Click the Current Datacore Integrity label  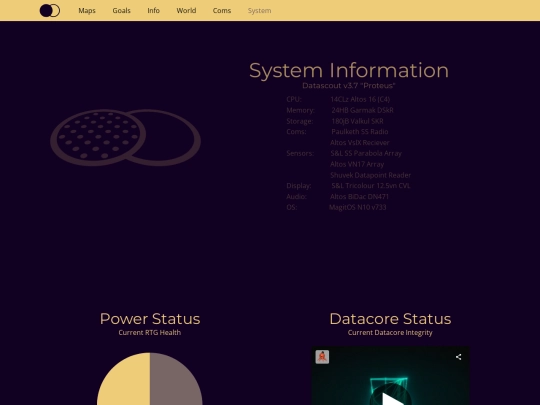tap(390, 333)
